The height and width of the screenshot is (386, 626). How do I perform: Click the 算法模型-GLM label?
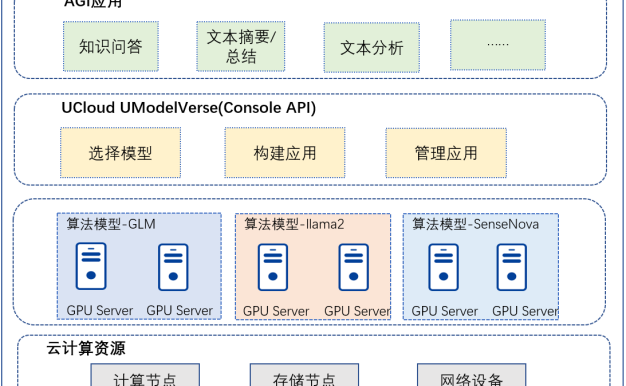tap(111, 224)
